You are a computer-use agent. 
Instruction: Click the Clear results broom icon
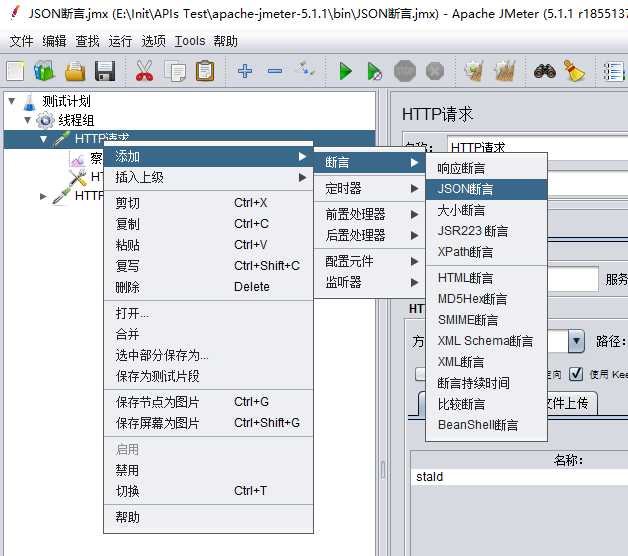tap(475, 71)
